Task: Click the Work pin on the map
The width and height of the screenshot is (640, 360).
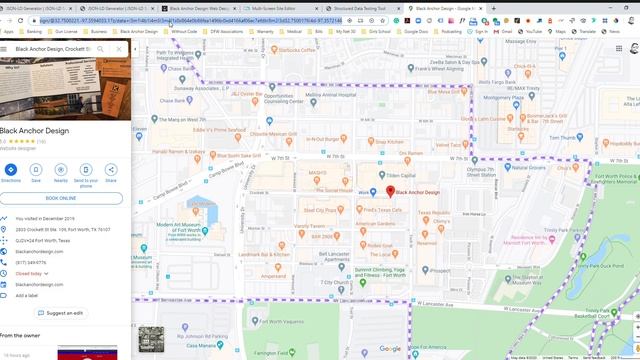Action: click(x=373, y=192)
